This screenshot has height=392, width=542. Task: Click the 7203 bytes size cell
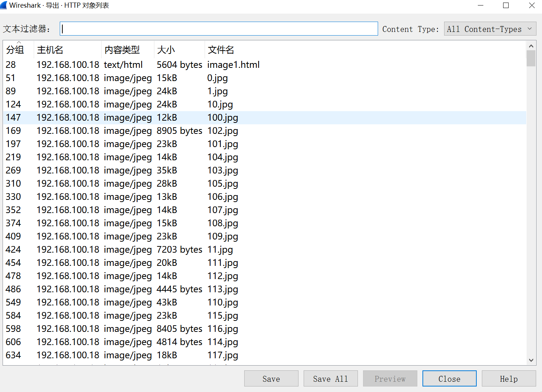tap(179, 250)
